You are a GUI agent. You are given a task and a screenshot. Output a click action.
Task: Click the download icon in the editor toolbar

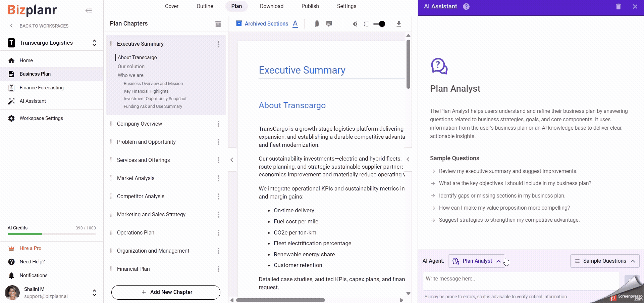(x=399, y=24)
